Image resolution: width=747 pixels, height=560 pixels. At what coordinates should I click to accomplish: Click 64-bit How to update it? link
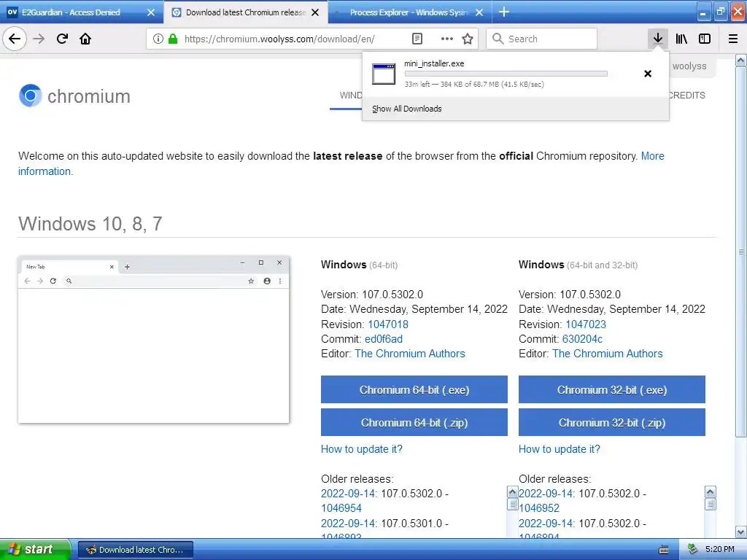click(x=362, y=449)
